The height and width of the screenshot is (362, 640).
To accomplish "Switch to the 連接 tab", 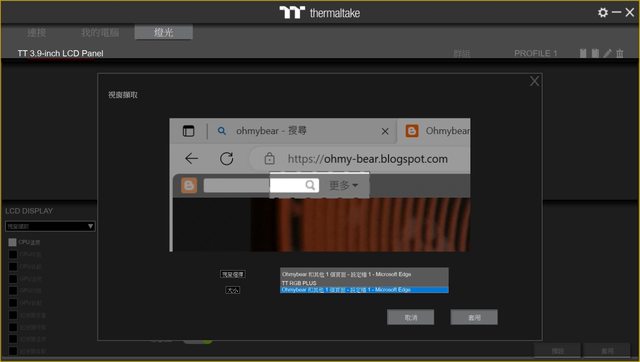I will coord(37,33).
